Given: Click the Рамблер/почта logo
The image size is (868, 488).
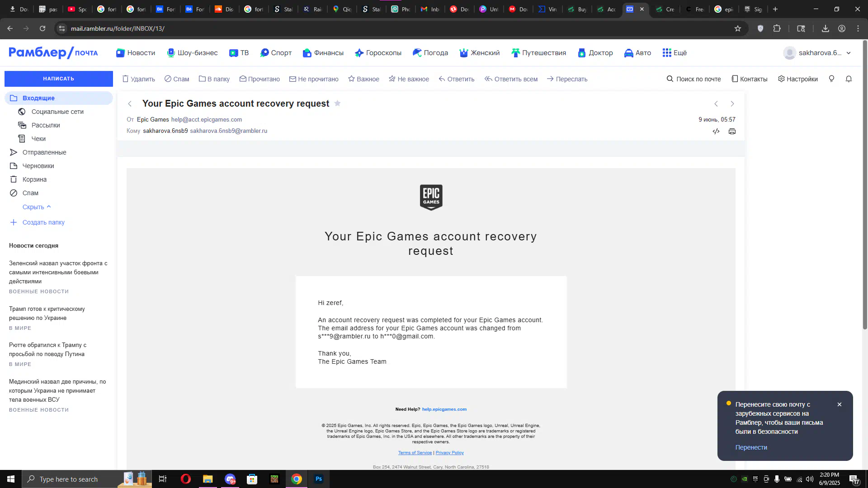Looking at the screenshot, I should (x=53, y=52).
